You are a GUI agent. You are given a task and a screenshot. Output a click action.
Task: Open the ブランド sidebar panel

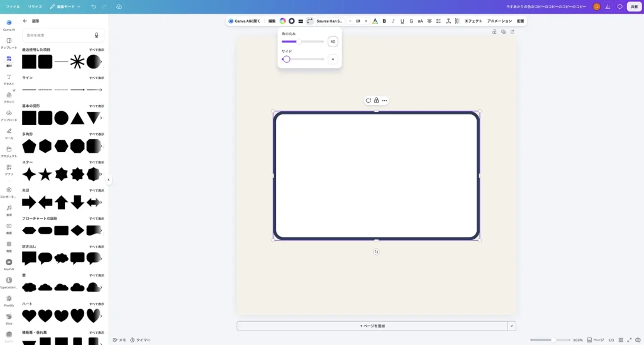[x=9, y=97]
